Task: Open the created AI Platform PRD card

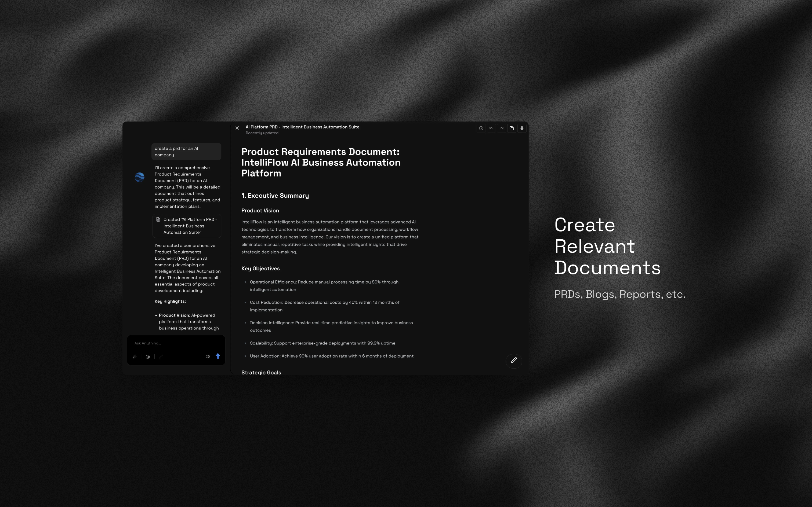Action: pos(187,226)
